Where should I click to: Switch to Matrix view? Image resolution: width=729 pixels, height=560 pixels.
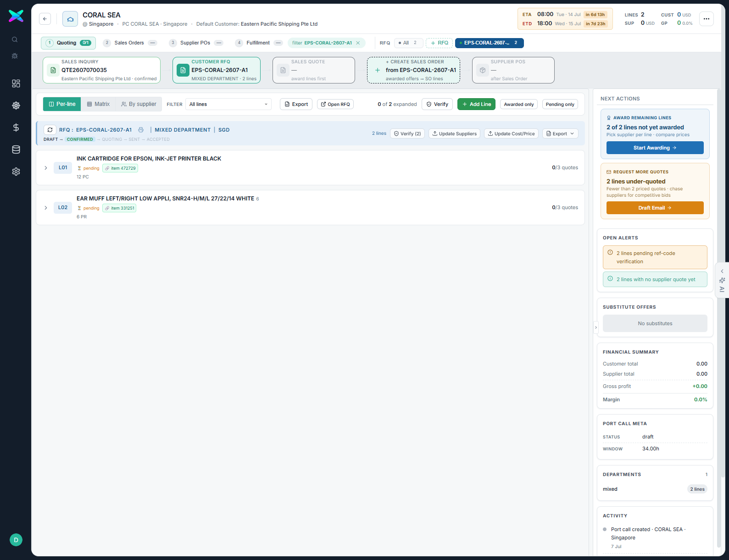[x=98, y=104]
